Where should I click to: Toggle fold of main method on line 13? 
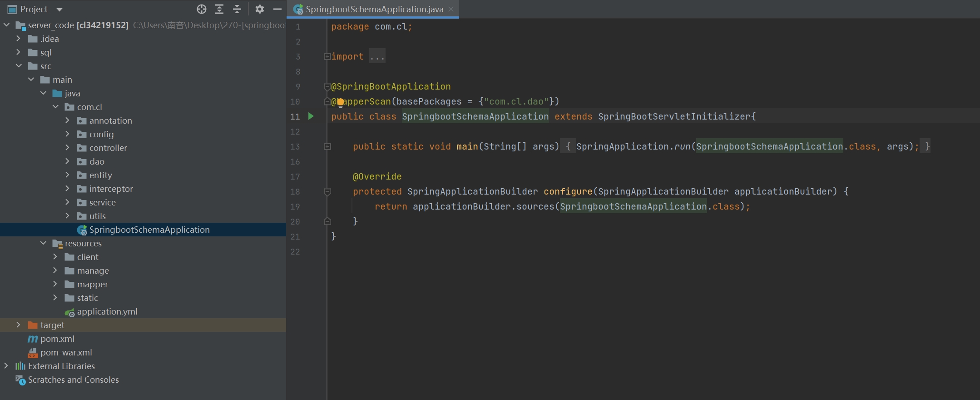(x=327, y=146)
